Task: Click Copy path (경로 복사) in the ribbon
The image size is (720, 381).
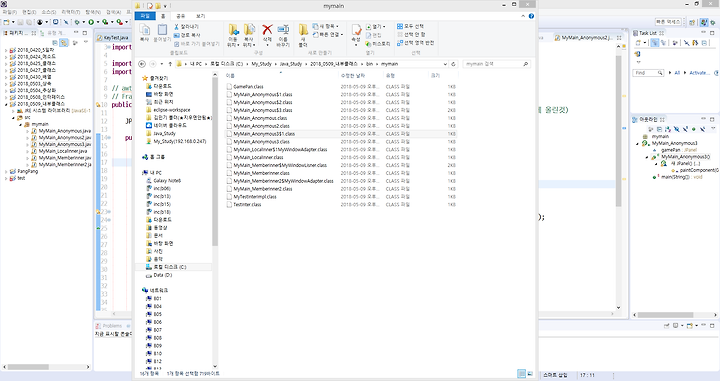Action: pos(187,35)
